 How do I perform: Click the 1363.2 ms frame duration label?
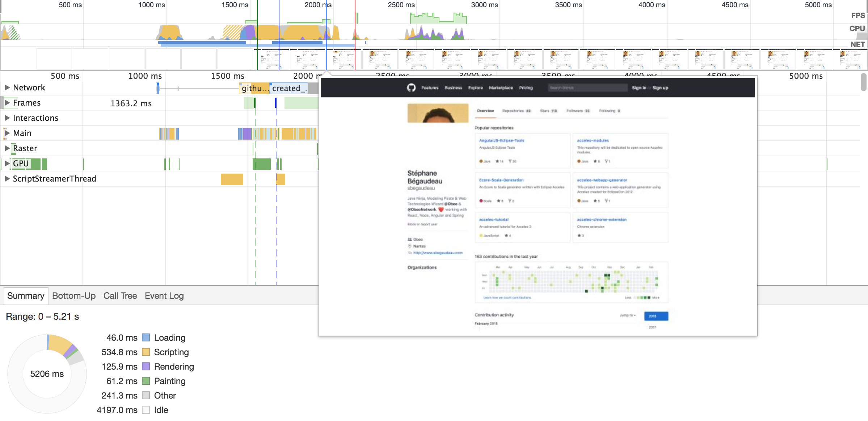point(131,103)
